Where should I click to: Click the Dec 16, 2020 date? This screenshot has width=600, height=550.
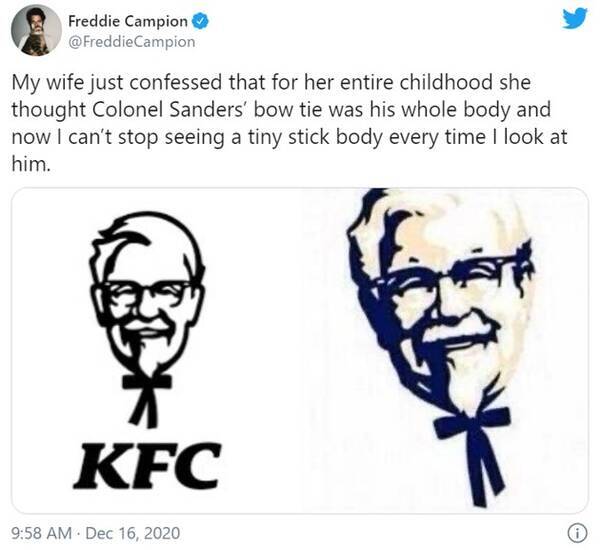[131, 531]
